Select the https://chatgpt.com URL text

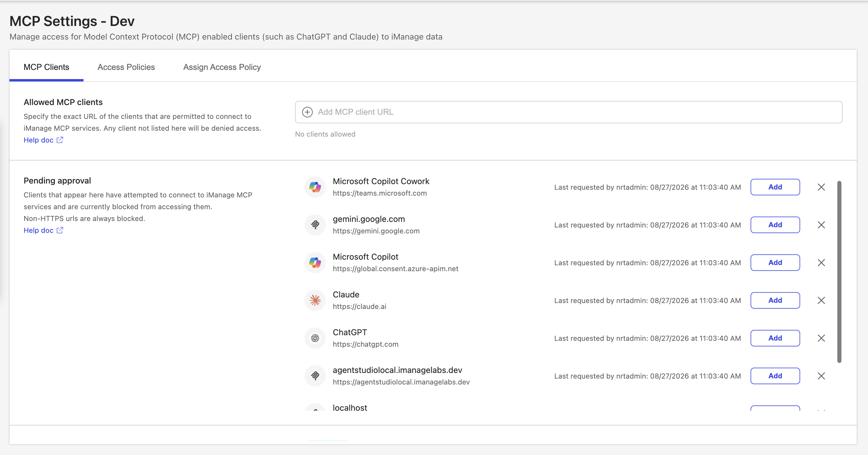pos(366,344)
